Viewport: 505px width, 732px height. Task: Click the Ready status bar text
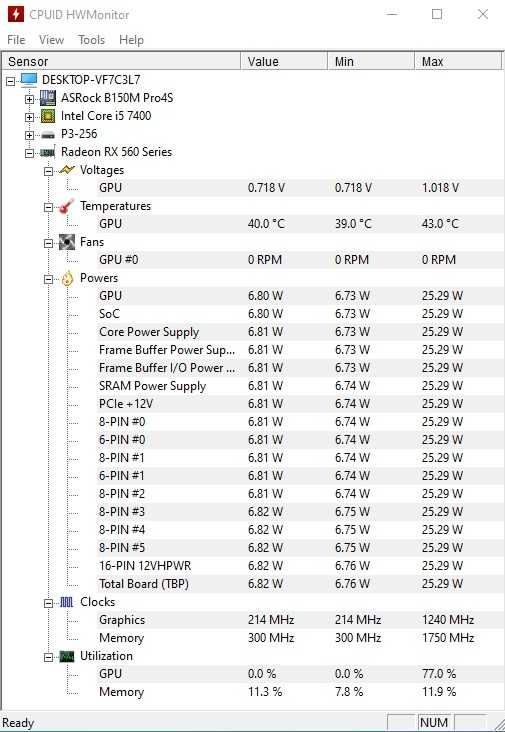(18, 723)
